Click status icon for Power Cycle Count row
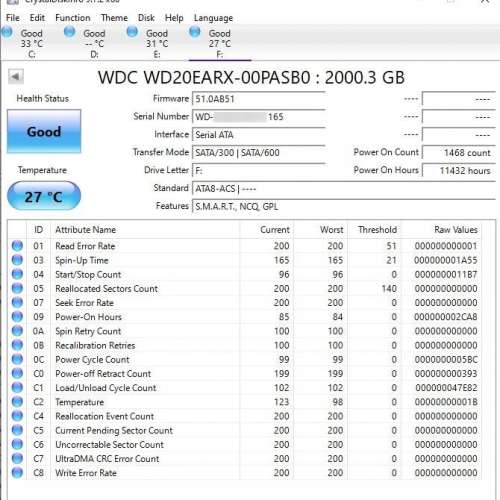 tap(17, 359)
